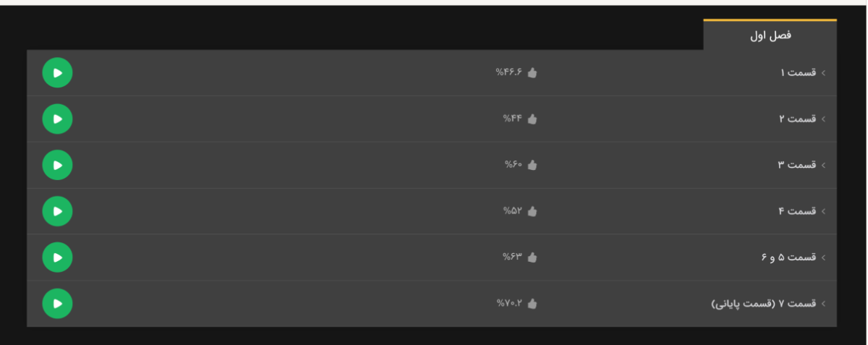This screenshot has width=868, height=345.
Task: Expand the قسمت ۱ chevron
Action: point(823,73)
